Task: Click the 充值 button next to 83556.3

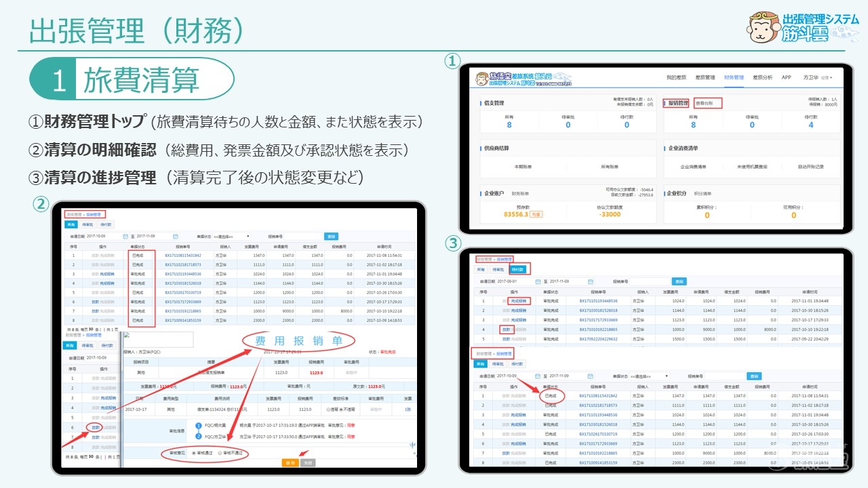Action: point(536,214)
